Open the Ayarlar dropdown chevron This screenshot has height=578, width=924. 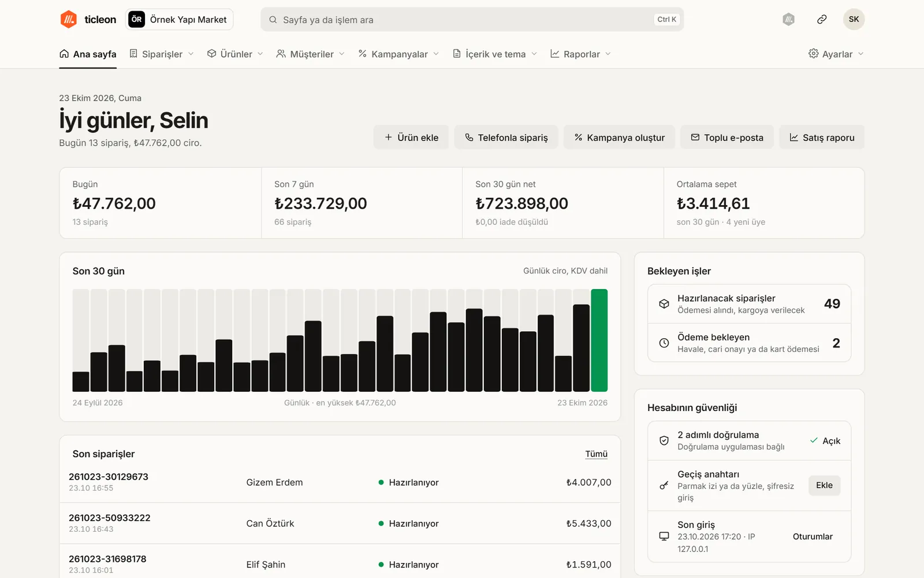(x=860, y=54)
